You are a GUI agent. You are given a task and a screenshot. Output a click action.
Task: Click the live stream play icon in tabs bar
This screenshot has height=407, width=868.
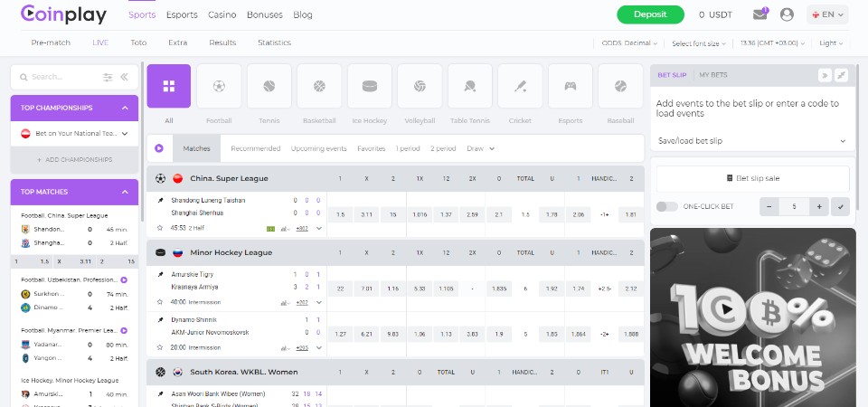pyautogui.click(x=159, y=148)
